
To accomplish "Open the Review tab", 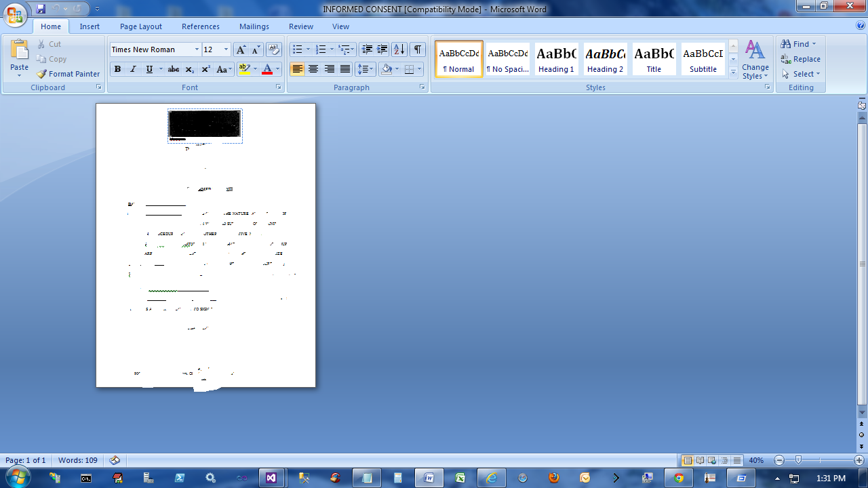I will pos(301,26).
